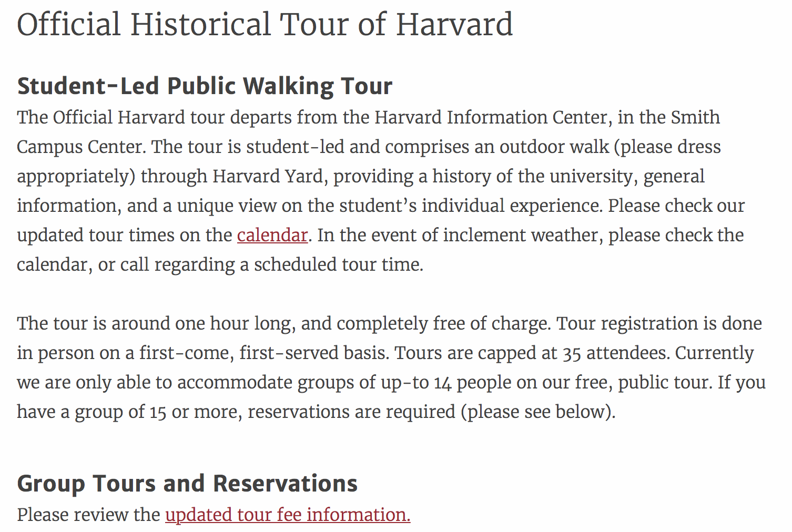
Task: Open the updated tour fee information link
Action: tap(287, 515)
